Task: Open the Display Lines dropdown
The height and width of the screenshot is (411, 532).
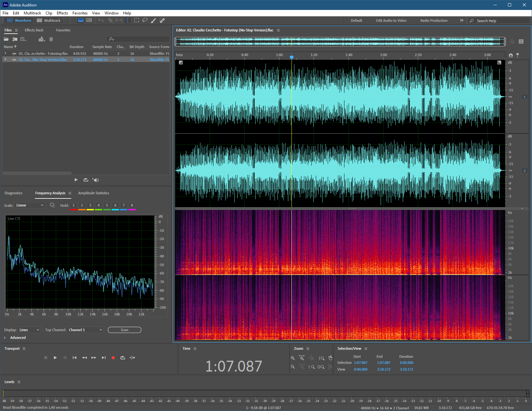Action: pos(29,330)
